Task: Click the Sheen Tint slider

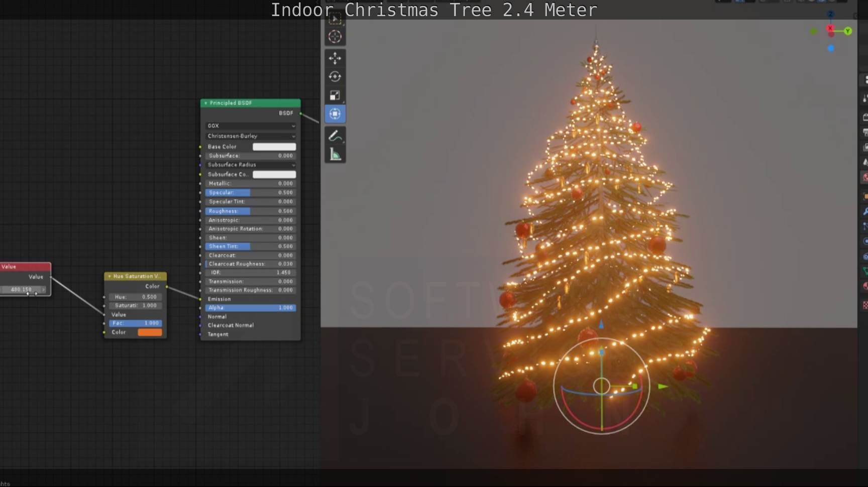Action: 251,246
